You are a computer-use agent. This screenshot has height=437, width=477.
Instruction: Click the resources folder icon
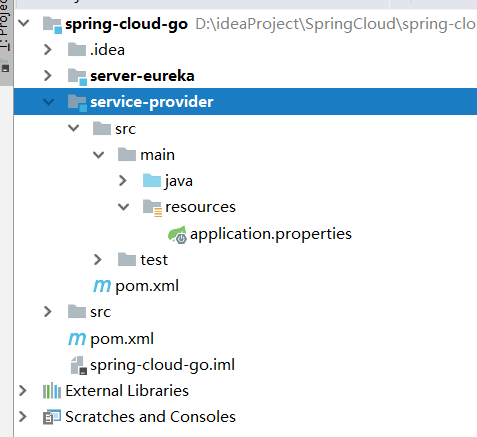[x=152, y=208]
